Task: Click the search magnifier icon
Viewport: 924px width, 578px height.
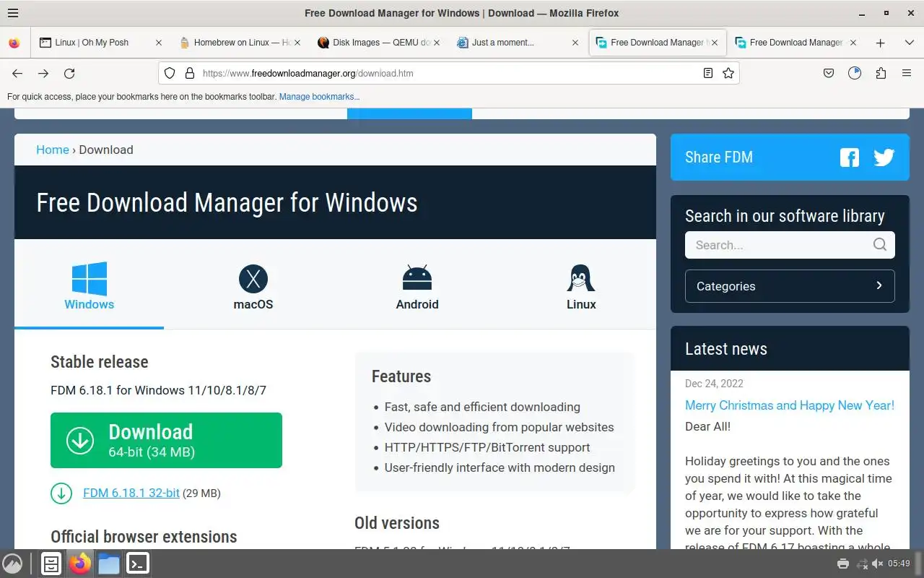Action: pos(879,245)
